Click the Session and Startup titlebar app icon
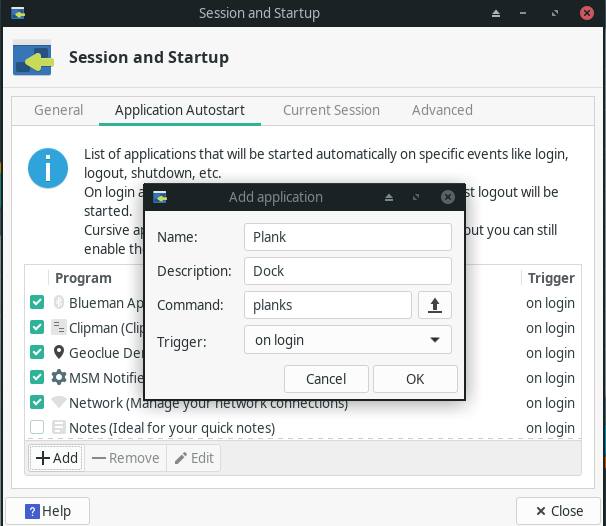 click(x=18, y=13)
